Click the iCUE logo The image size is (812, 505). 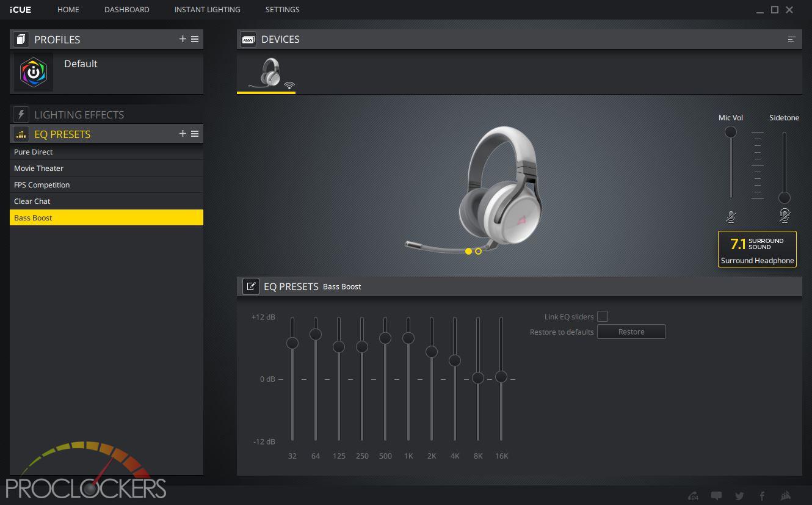tap(20, 10)
